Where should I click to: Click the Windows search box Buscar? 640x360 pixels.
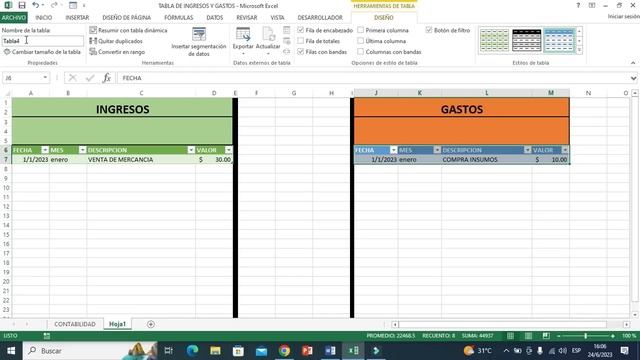coord(90,351)
